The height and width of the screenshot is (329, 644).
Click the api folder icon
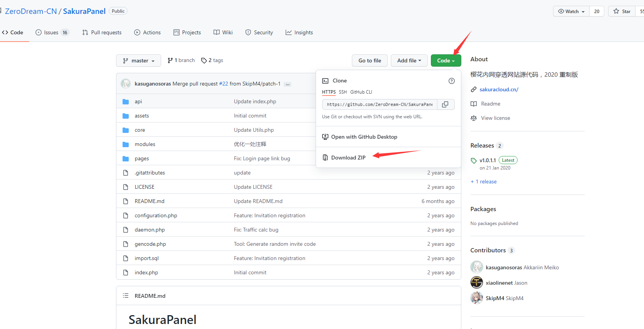(126, 102)
